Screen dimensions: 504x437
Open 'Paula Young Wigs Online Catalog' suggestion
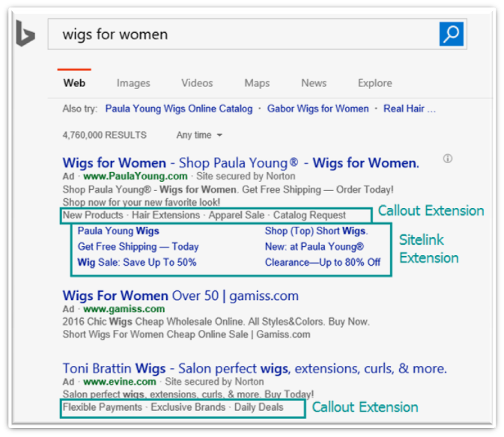(179, 109)
